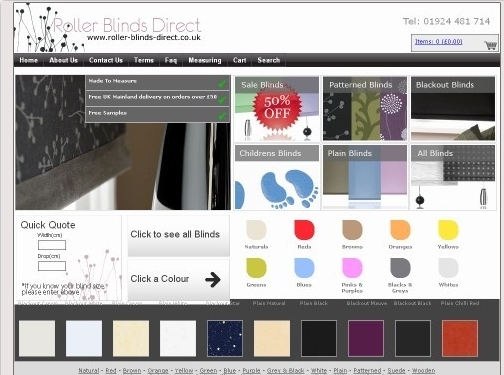Click the Plain footer link

[x=340, y=370]
